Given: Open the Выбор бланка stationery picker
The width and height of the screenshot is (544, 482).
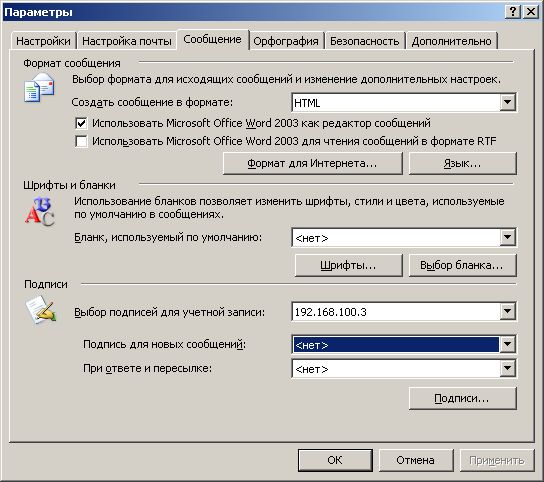Looking at the screenshot, I should [x=462, y=265].
